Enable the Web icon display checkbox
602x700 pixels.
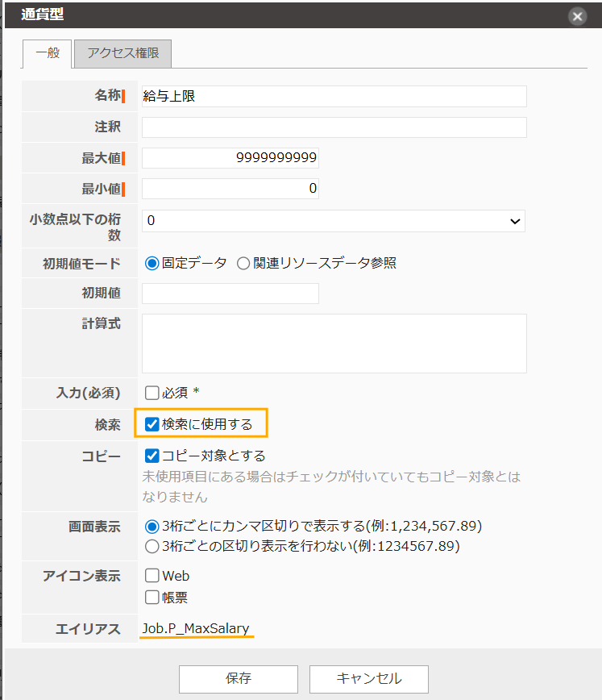tap(152, 577)
